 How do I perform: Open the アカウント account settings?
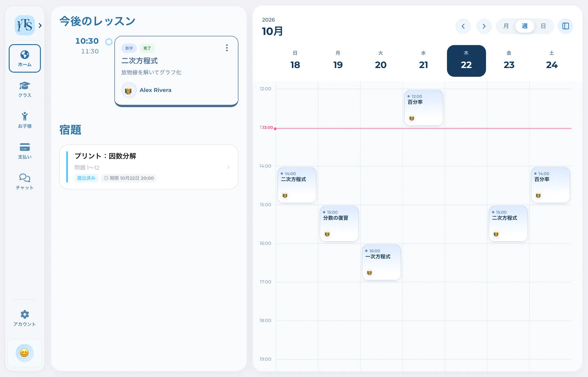(x=25, y=318)
